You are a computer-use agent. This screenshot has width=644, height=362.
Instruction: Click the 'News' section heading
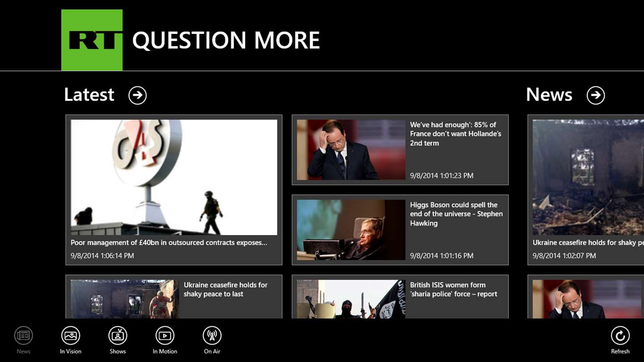(549, 95)
